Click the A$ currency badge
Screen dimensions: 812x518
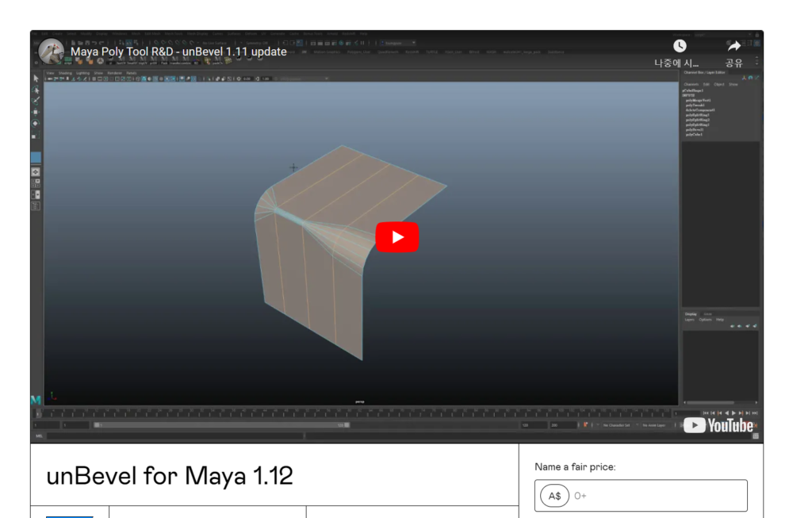pos(554,496)
